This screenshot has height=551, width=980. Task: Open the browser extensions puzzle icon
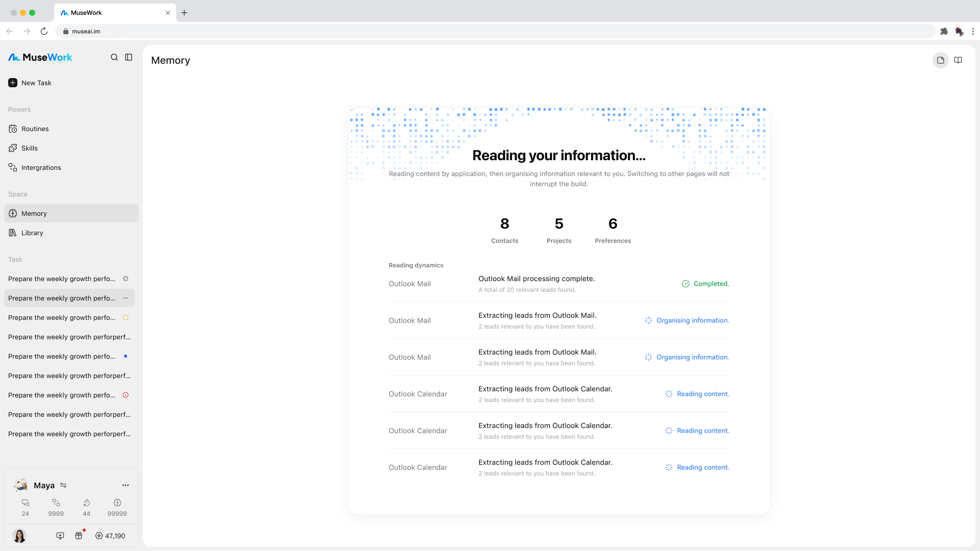944,31
